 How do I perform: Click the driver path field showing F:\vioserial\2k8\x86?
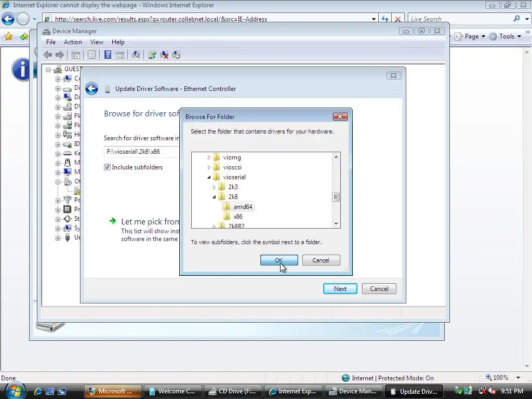coord(142,152)
